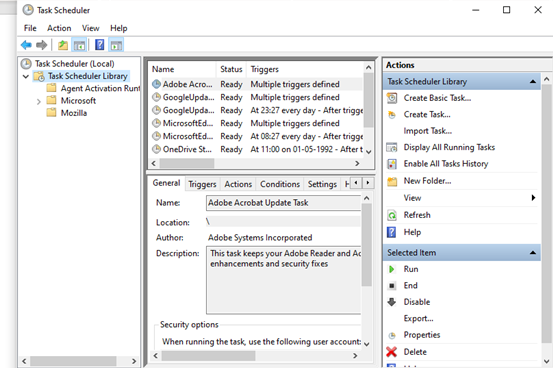Click the details pane horizontal scroll right arrow
Screen dimensions: 553x368
(x=355, y=356)
